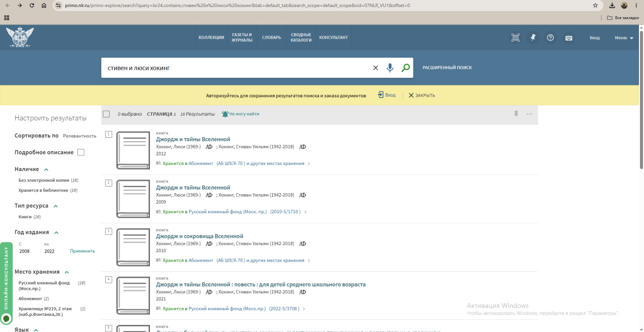Open the Сводные каталоги menu item
Screen dimensions: 644x332
point(301,38)
